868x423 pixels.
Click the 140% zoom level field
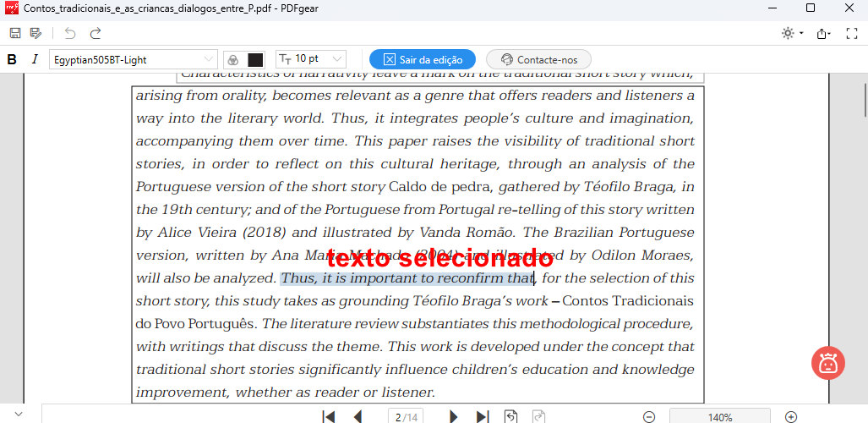pyautogui.click(x=720, y=417)
